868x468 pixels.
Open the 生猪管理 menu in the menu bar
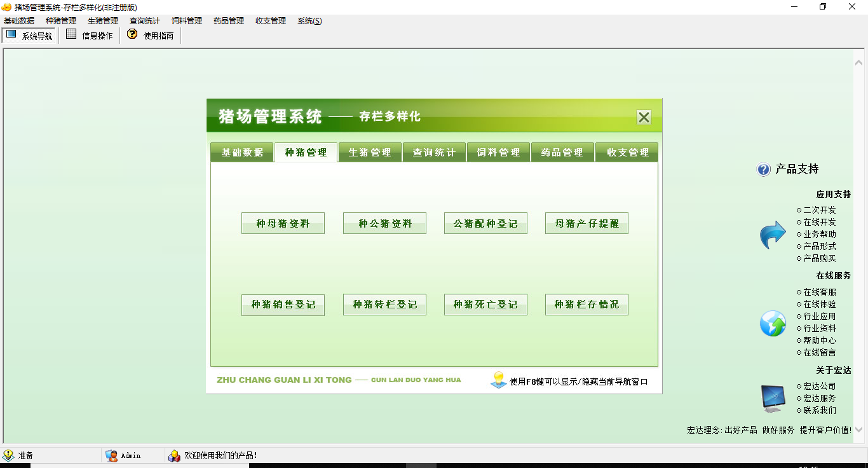tap(103, 21)
